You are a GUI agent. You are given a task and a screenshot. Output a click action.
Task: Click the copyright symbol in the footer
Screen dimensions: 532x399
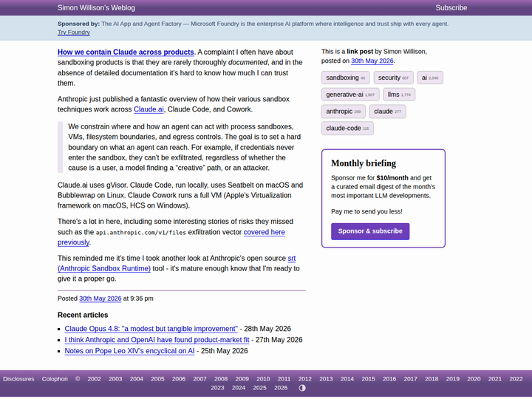point(78,379)
